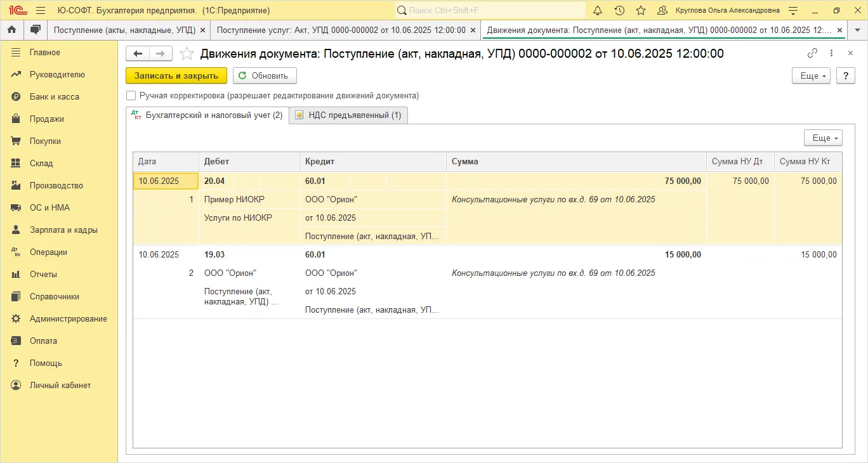Click user name Круглова Ольга Александровна
This screenshot has width=868, height=463.
[x=728, y=11]
